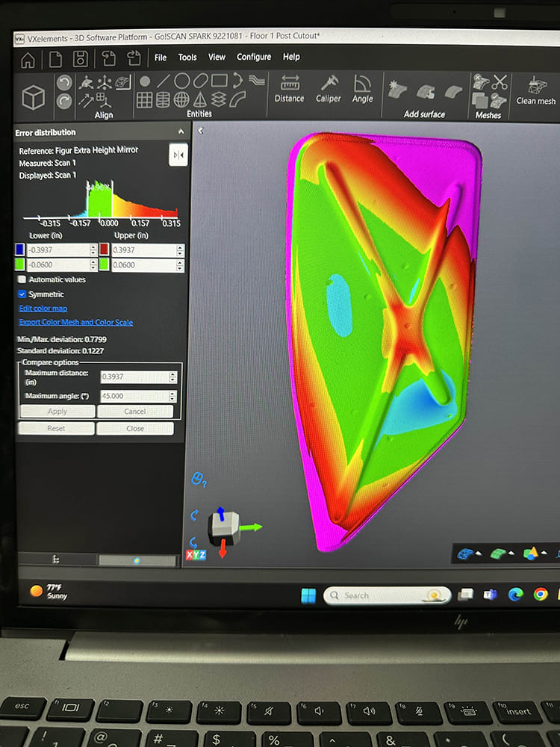Open the weather widget showing 77°F Sunny
This screenshot has width=560, height=747.
click(49, 592)
